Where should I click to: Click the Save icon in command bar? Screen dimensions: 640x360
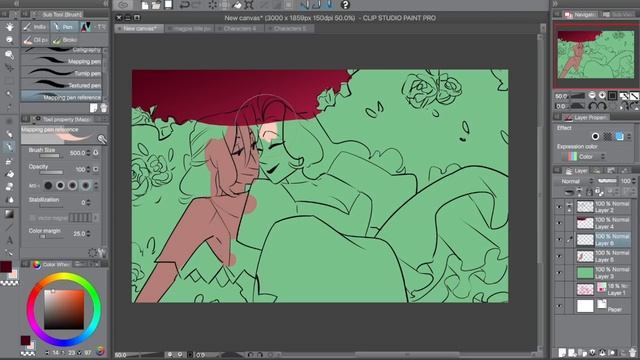pos(168,5)
